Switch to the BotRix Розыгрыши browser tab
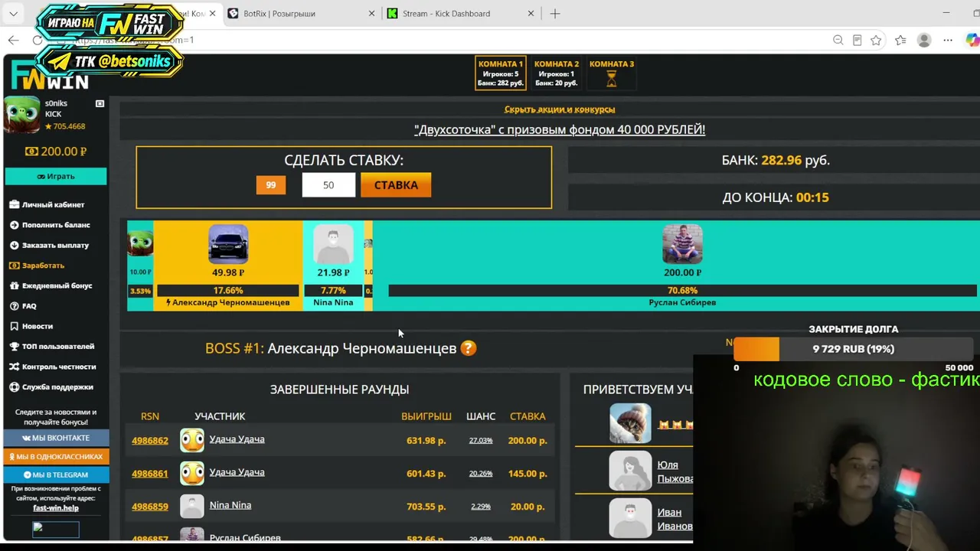The height and width of the screenshot is (551, 980). 279,14
